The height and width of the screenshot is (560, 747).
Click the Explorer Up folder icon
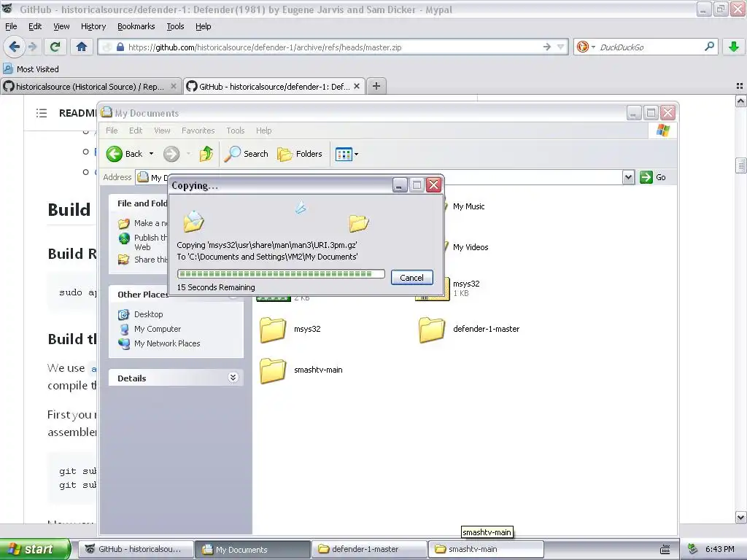point(206,154)
